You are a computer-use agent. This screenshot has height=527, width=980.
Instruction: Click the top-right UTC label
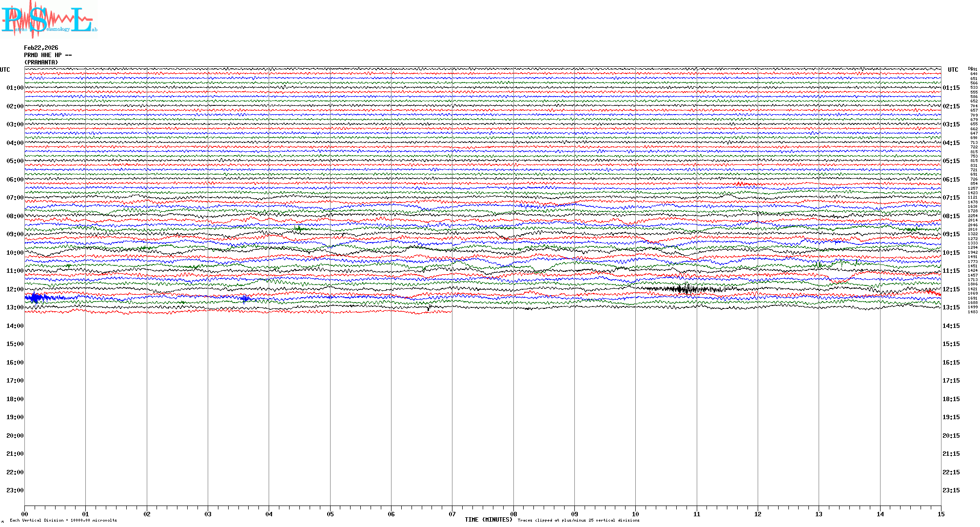pos(953,70)
